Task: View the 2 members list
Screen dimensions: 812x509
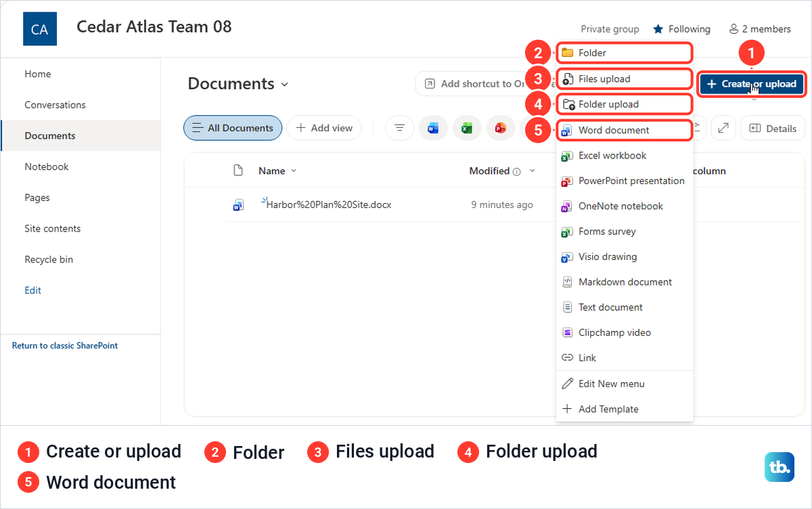Action: pyautogui.click(x=759, y=29)
